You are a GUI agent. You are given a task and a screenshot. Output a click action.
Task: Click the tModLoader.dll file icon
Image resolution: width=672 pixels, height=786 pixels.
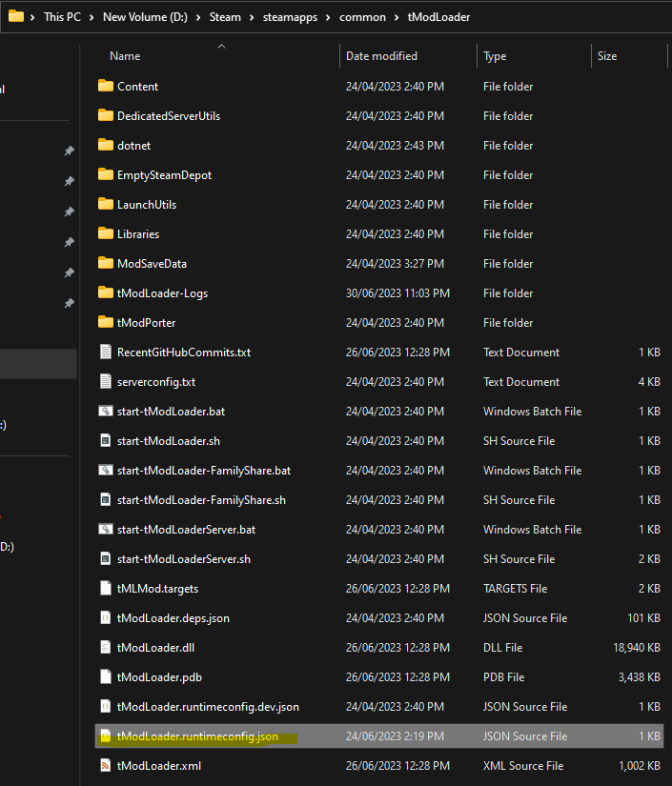click(105, 647)
